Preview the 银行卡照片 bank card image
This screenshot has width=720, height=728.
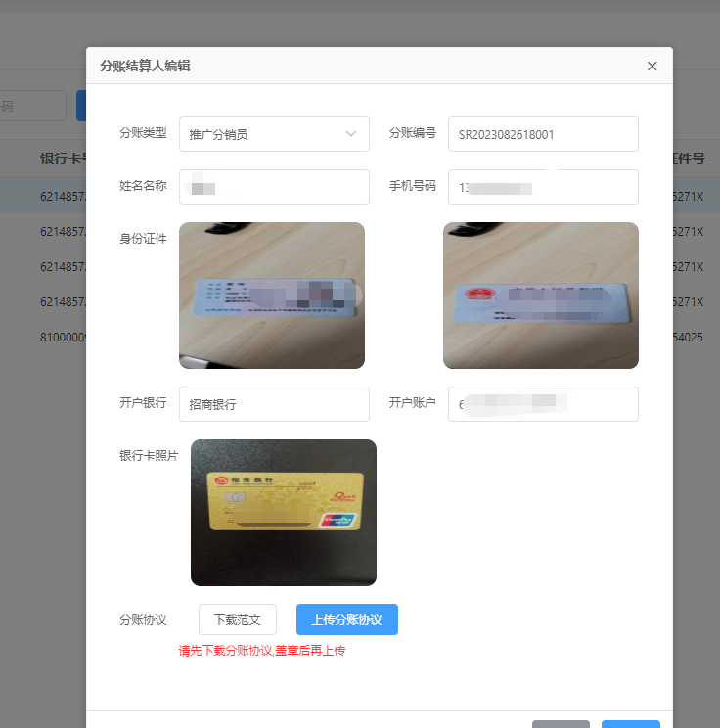283,513
